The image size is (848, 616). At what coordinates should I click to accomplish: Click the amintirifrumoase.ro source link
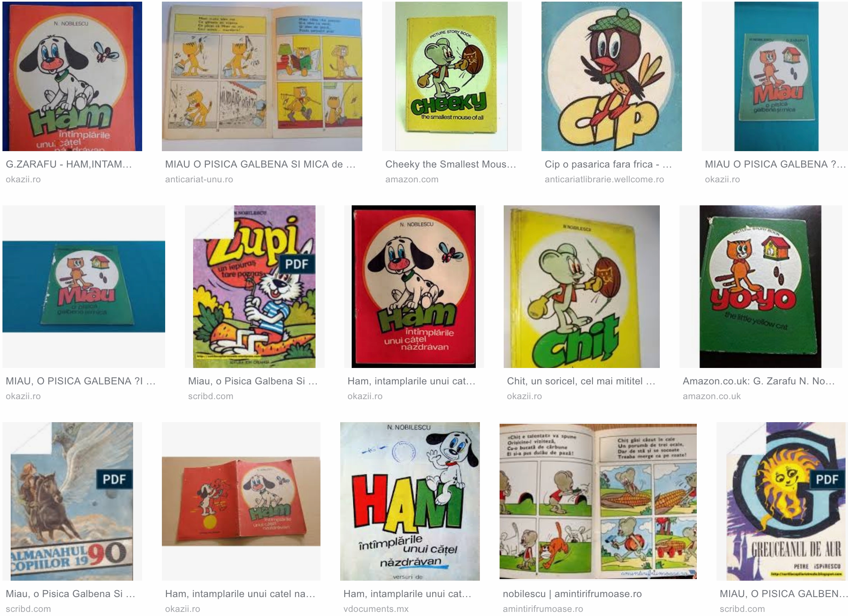pyautogui.click(x=543, y=609)
